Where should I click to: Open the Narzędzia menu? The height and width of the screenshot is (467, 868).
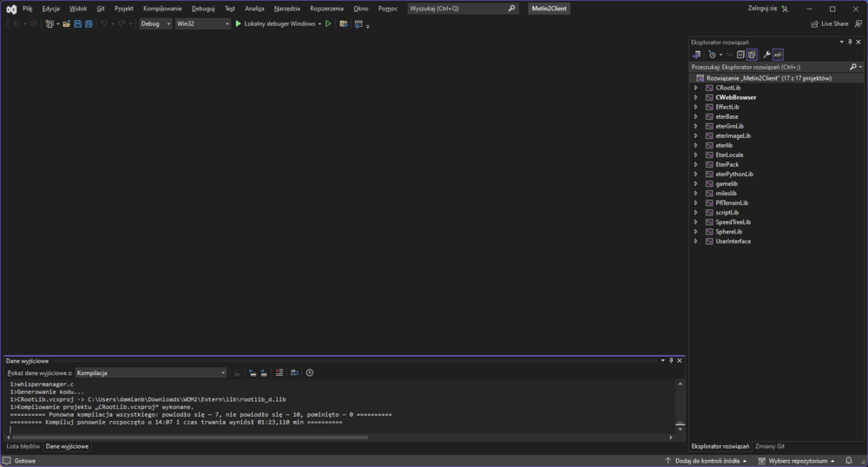click(x=286, y=9)
